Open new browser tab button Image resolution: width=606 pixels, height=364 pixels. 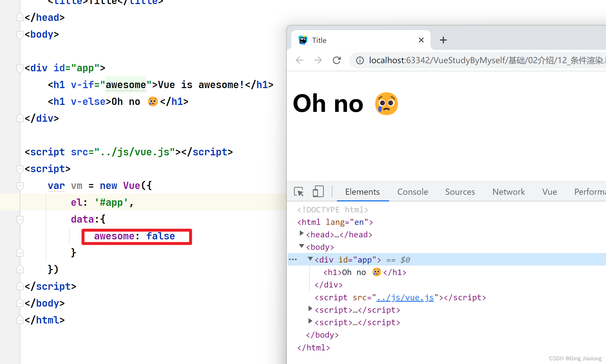(443, 40)
